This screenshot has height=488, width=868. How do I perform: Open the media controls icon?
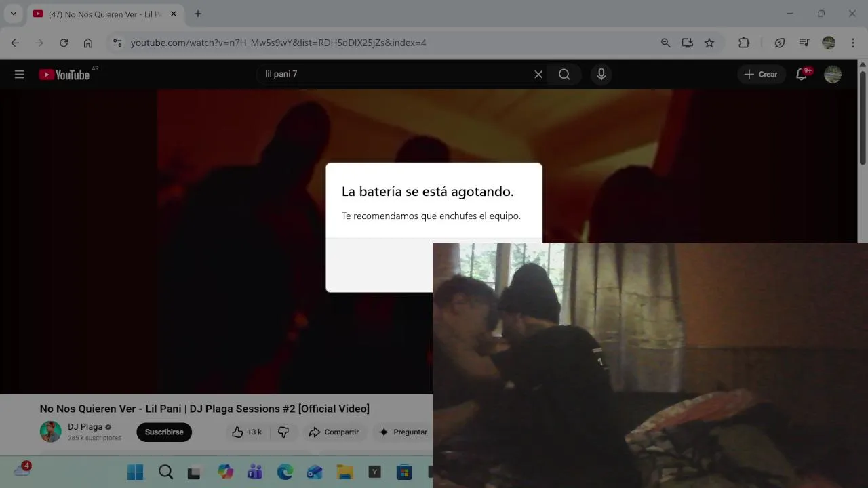point(804,43)
